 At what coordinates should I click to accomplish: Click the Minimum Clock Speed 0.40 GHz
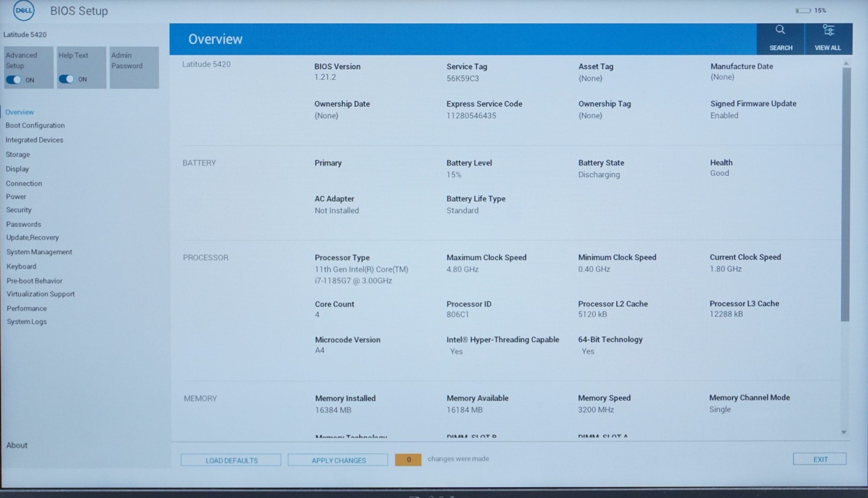pos(594,269)
